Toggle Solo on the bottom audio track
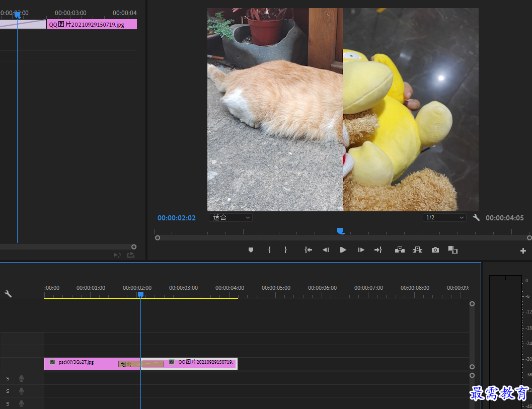 pos(8,403)
